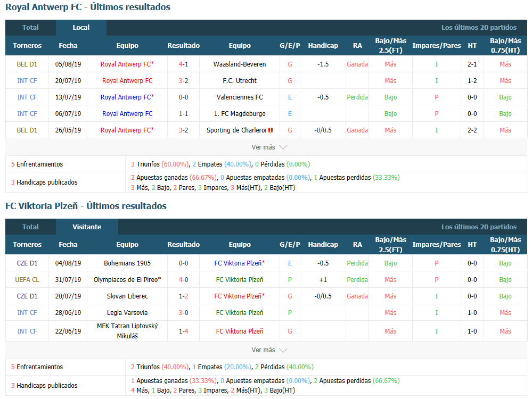Click Impares/Pares header in Royal Antwerp table

[x=437, y=45]
